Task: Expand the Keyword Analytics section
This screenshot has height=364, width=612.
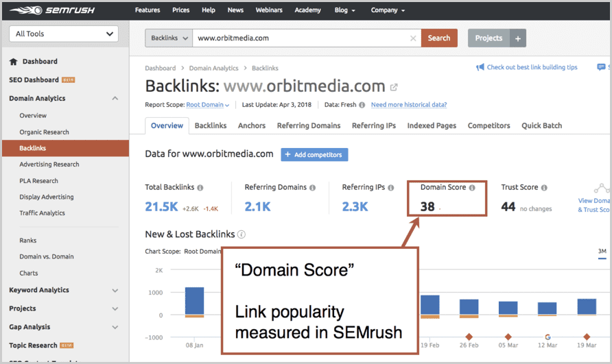Action: [x=115, y=290]
